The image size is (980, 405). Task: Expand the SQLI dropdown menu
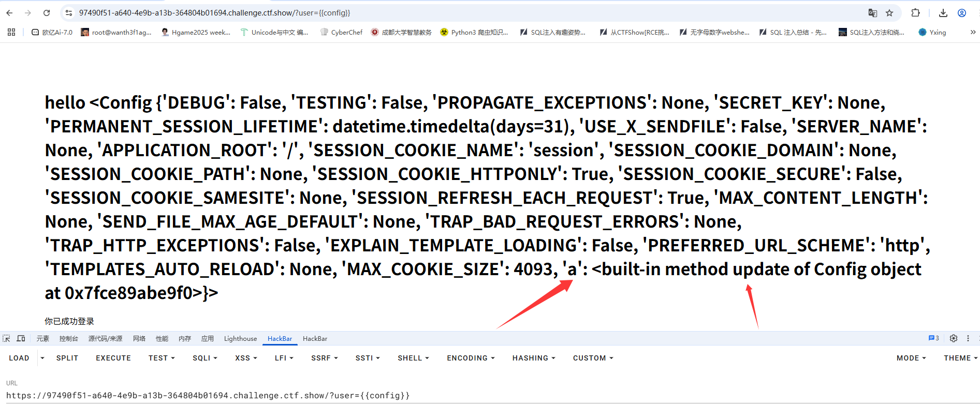point(205,358)
